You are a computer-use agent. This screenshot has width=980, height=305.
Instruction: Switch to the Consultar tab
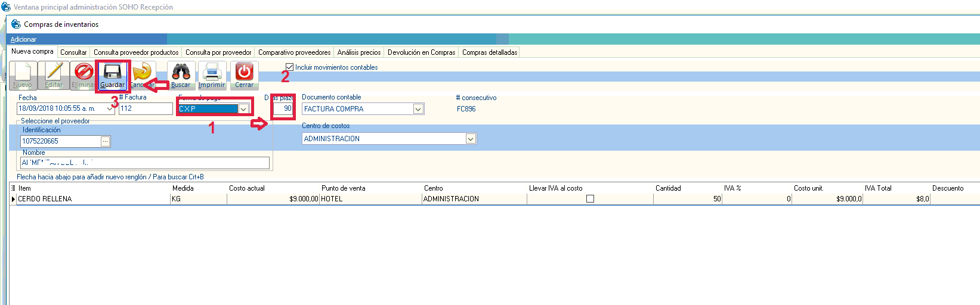tap(73, 52)
